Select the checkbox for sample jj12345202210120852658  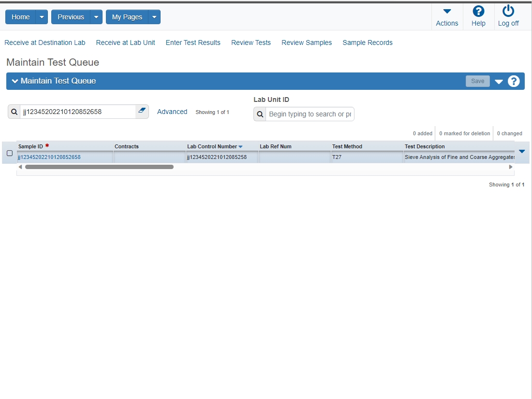(x=10, y=153)
